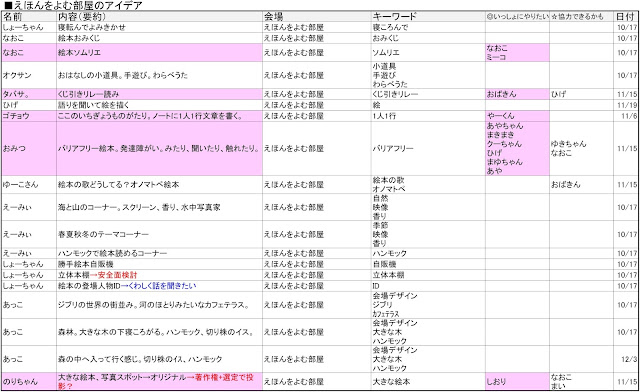
Task: Click the cell ジブリの世界の街並み。河のほとりみたいなカフェテラス
Action: point(159,305)
